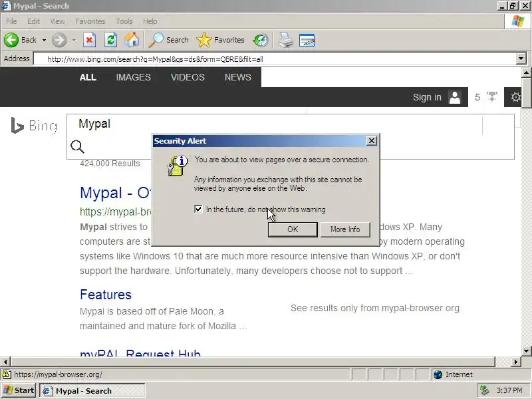Switch to the IMAGES tab
This screenshot has width=532, height=399.
(134, 77)
